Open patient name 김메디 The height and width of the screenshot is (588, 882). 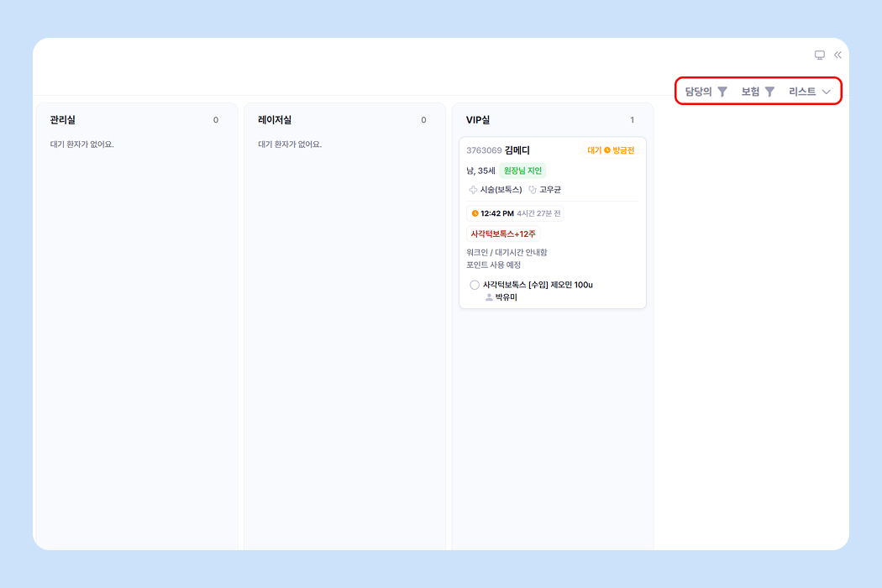pos(517,150)
